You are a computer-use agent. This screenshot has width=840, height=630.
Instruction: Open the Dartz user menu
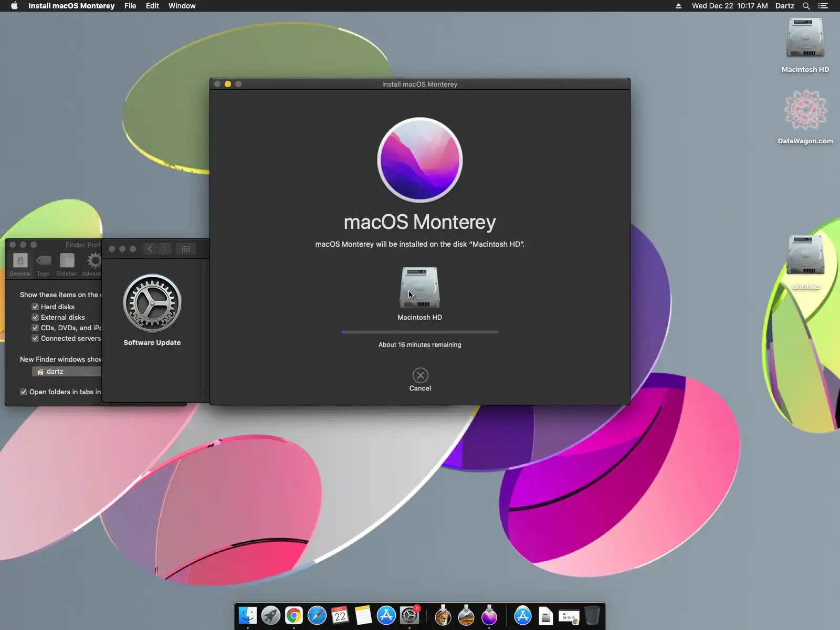[x=785, y=6]
